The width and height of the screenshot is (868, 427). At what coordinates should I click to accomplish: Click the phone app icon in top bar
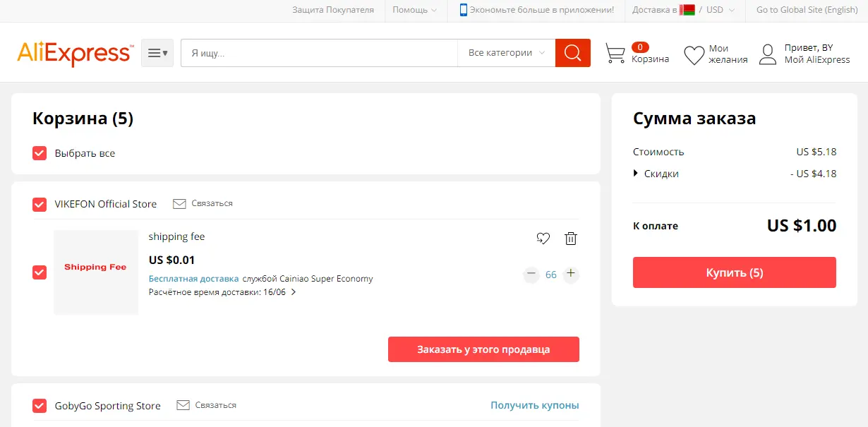click(464, 10)
